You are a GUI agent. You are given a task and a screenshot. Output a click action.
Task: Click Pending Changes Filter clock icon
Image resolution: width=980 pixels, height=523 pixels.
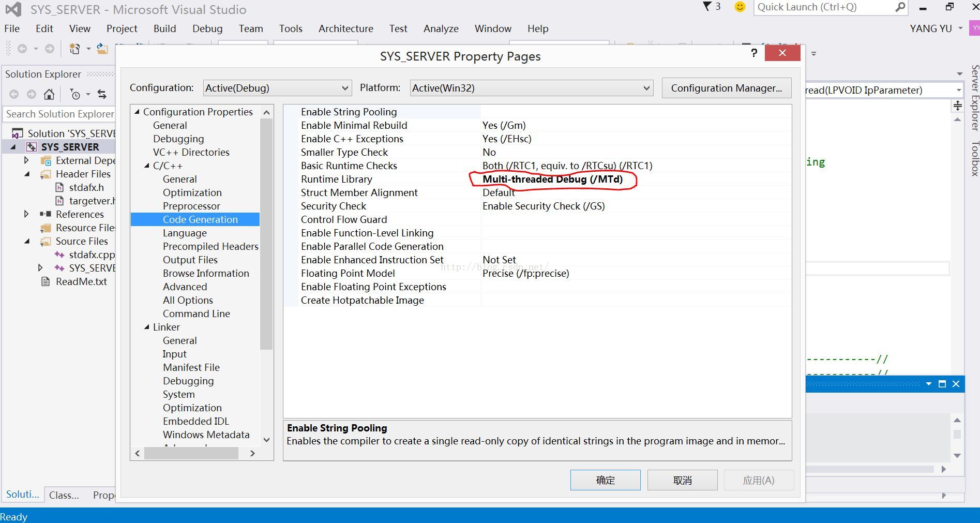click(76, 94)
